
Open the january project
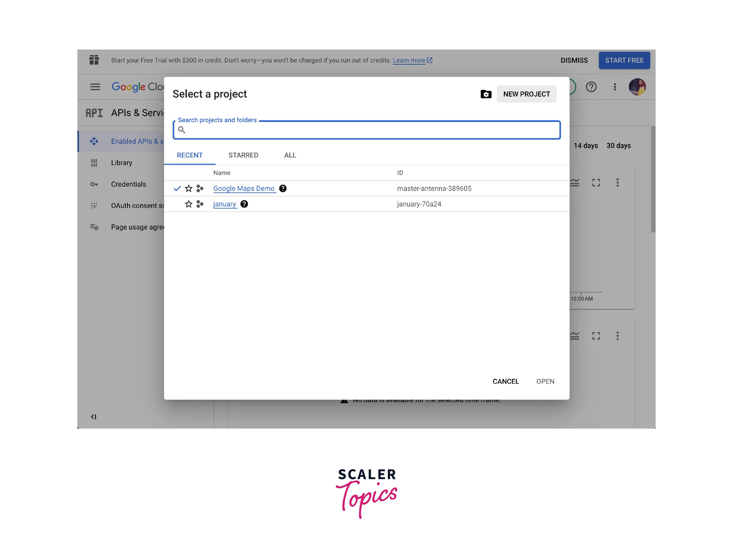[x=225, y=204]
